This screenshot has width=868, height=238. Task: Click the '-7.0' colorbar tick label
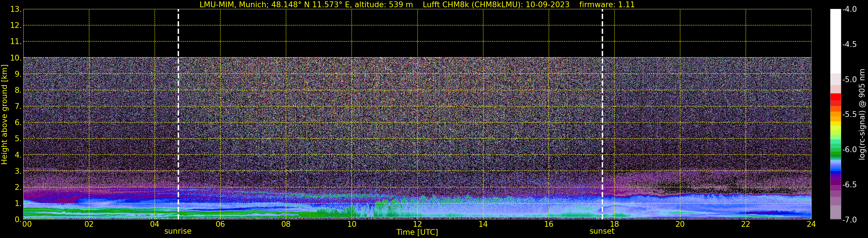point(850,220)
